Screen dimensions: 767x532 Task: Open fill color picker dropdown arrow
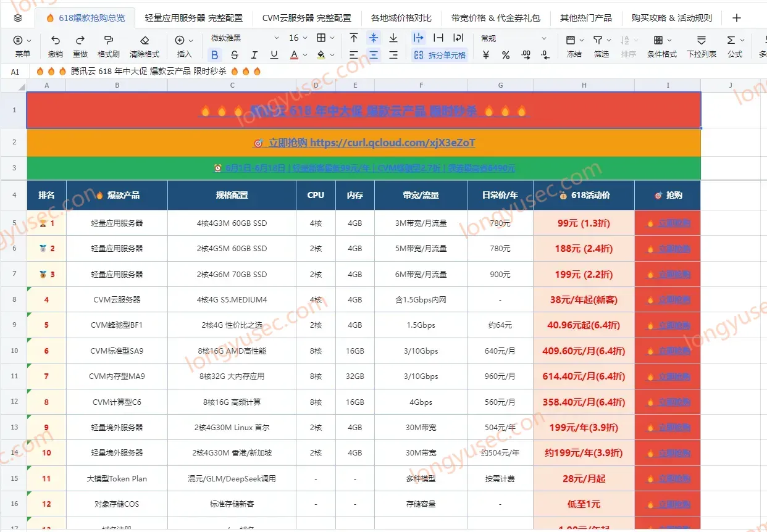tap(332, 55)
